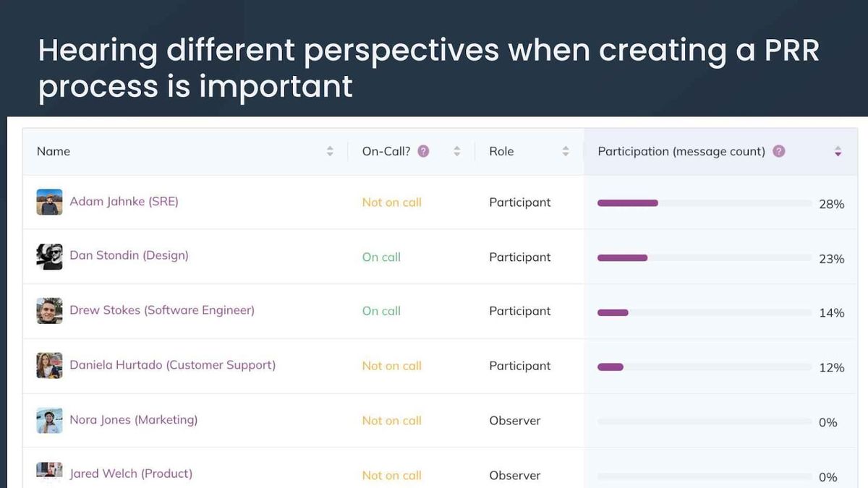The width and height of the screenshot is (868, 488).
Task: Click Adam Jahnke's 28% participation bar
Action: [628, 203]
